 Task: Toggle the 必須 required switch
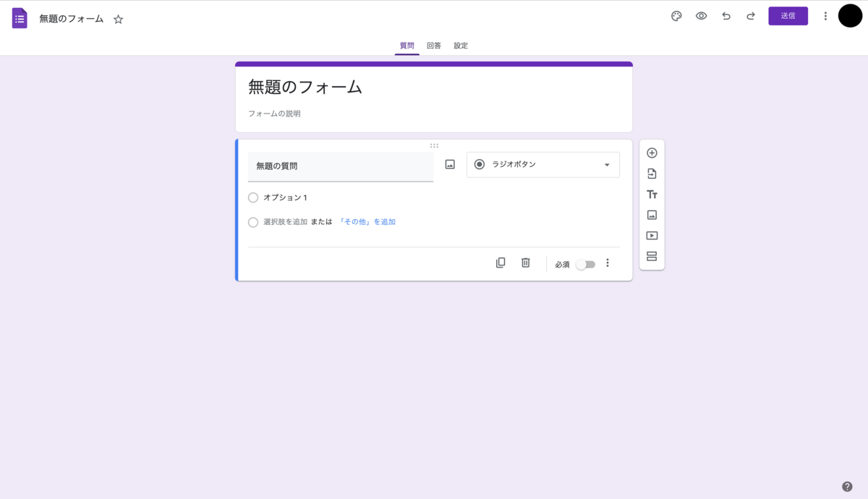(x=586, y=265)
